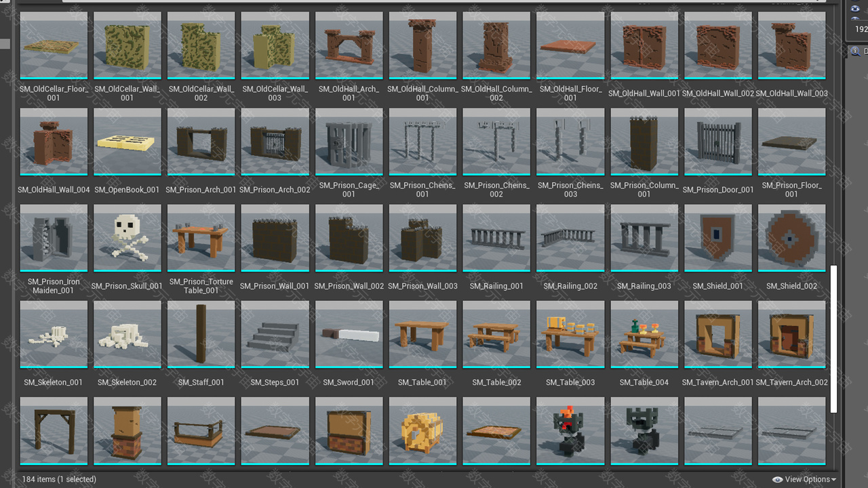Click the SM_Prison_Cheins_003 thumbnail

[x=570, y=142]
